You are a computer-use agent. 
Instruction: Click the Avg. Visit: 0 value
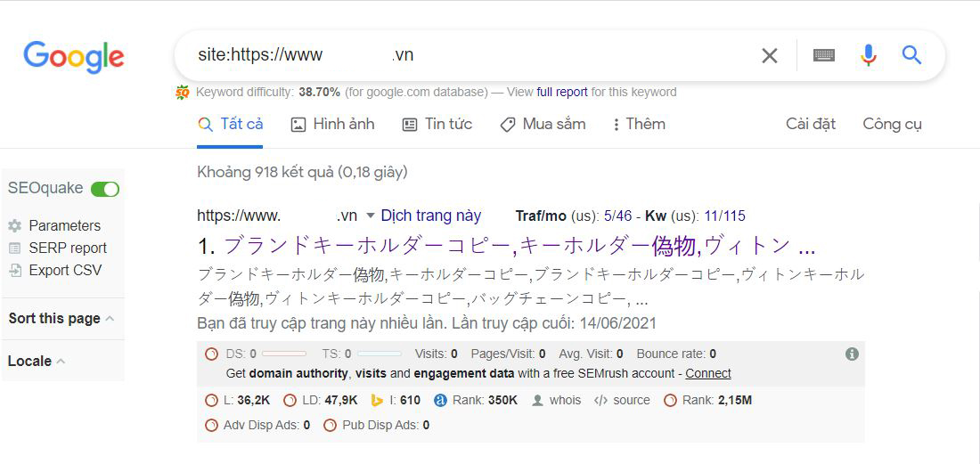(x=591, y=354)
